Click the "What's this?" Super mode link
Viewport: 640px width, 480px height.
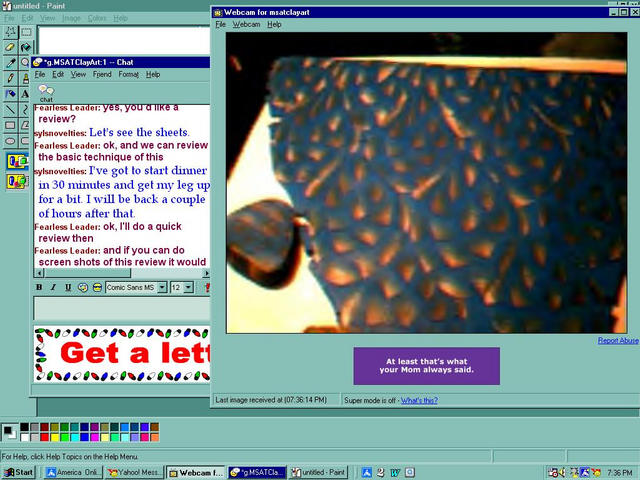419,400
